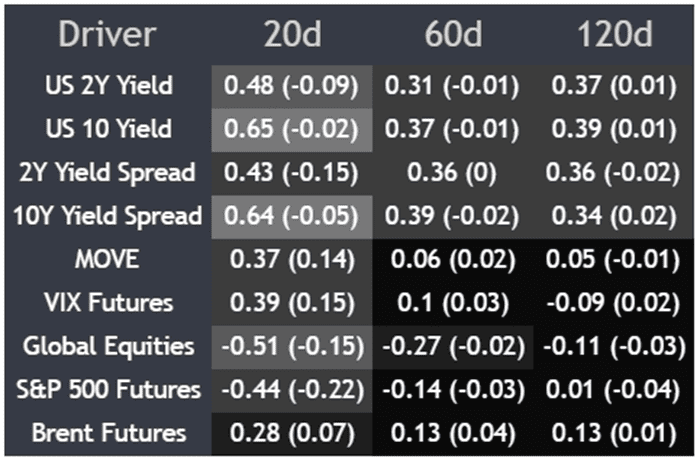
Task: Click the Driver column header
Action: pyautogui.click(x=107, y=34)
